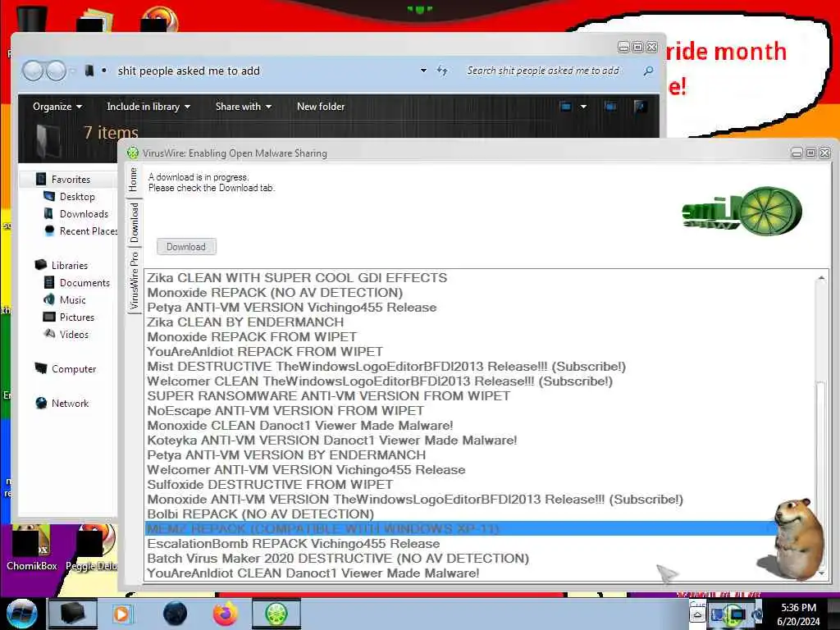Select Computer in Explorer sidebar
840x630 pixels.
click(x=73, y=368)
